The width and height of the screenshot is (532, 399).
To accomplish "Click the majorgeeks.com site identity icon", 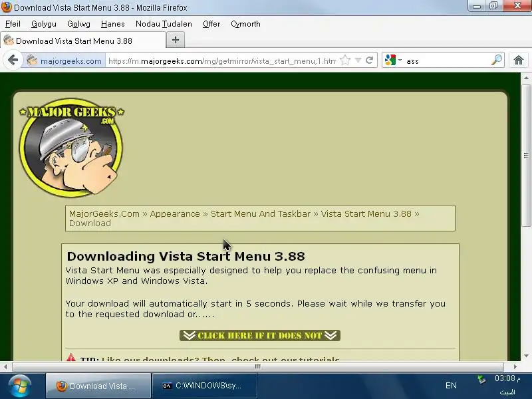I will (32, 61).
